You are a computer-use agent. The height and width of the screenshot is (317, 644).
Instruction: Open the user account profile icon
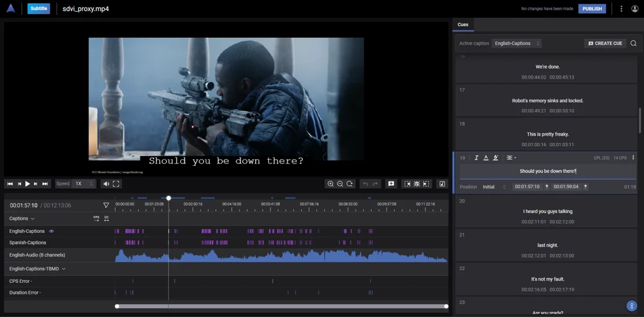[635, 9]
